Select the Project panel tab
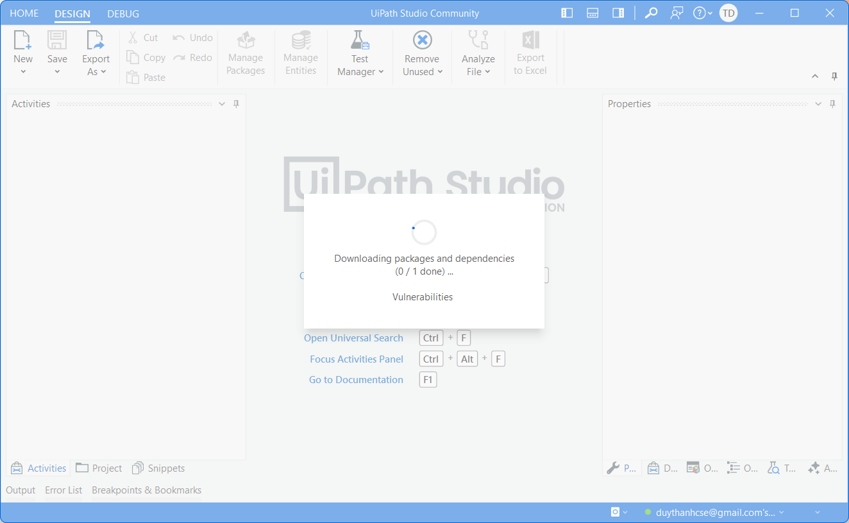849x523 pixels. point(99,468)
